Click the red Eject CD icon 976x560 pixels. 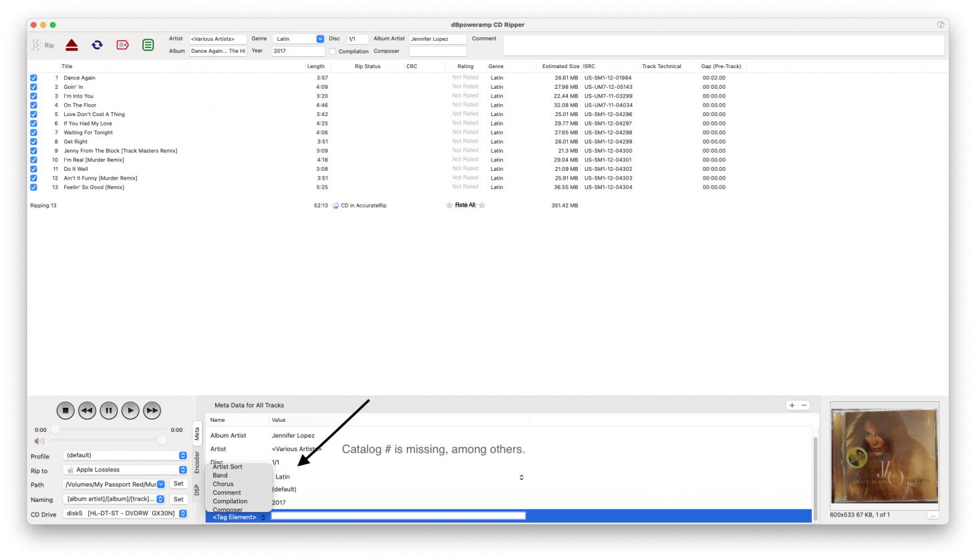point(71,45)
